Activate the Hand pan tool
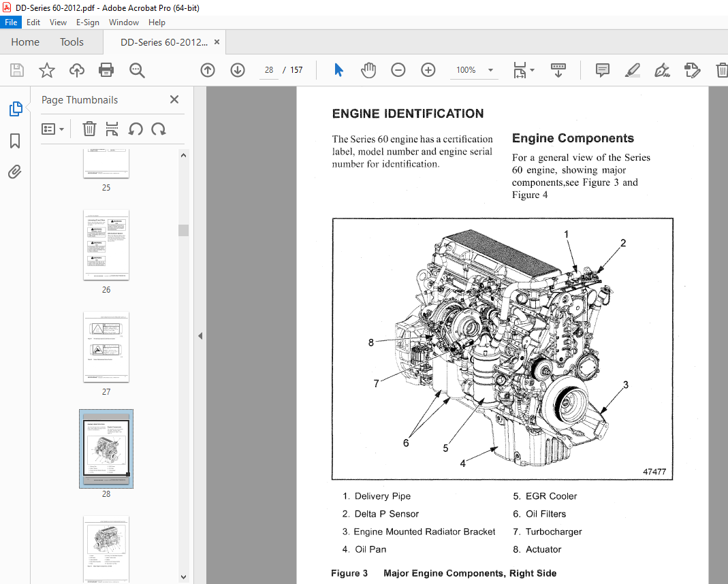728x584 pixels. 368,70
